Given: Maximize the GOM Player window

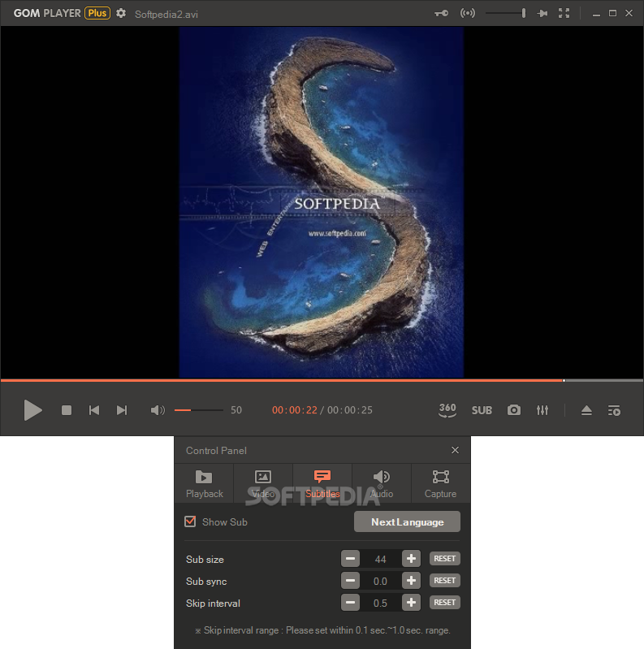Looking at the screenshot, I should 612,13.
